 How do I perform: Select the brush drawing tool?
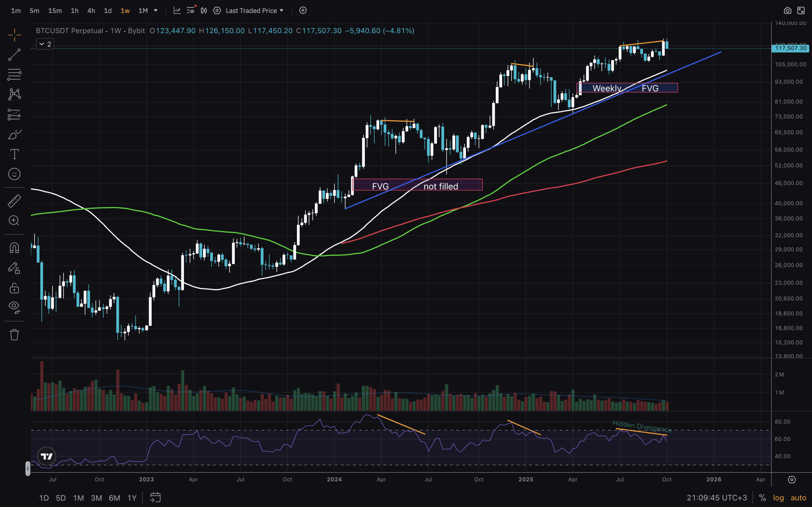click(x=14, y=134)
